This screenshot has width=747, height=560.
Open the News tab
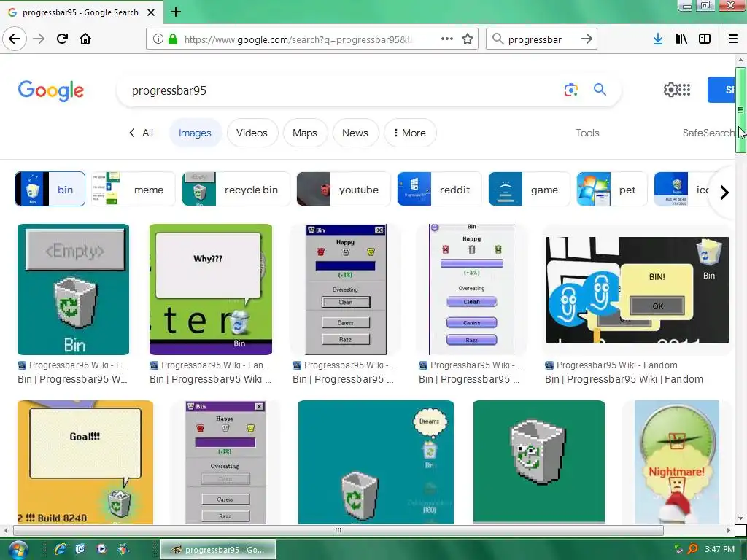tap(355, 133)
